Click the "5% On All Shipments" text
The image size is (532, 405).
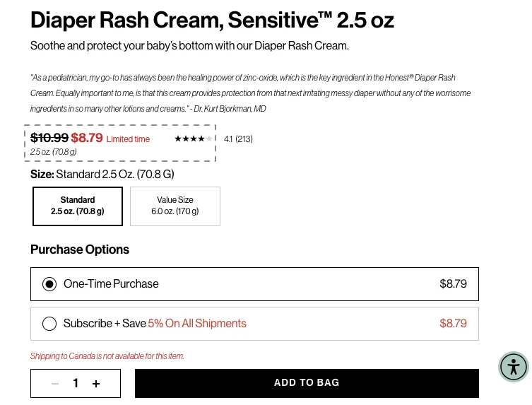197,324
